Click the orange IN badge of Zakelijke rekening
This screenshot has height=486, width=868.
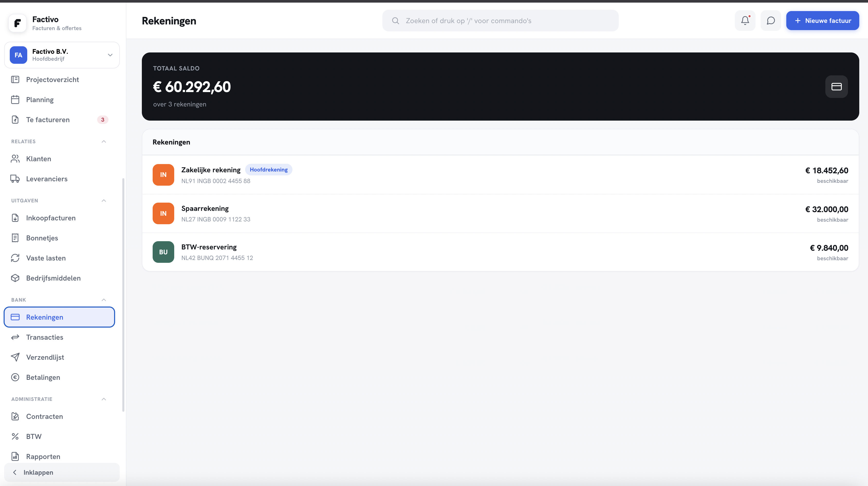(x=163, y=175)
